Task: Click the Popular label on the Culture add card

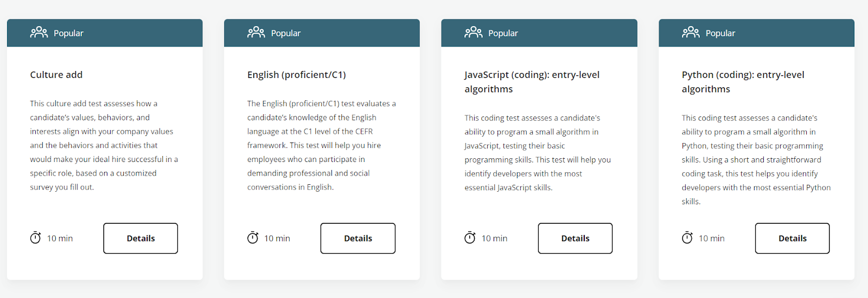Action: tap(69, 33)
